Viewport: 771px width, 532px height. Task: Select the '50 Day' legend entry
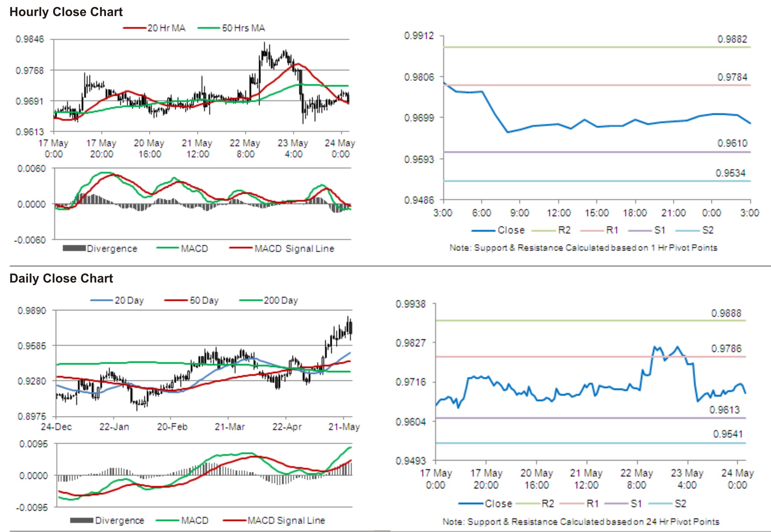pos(192,300)
